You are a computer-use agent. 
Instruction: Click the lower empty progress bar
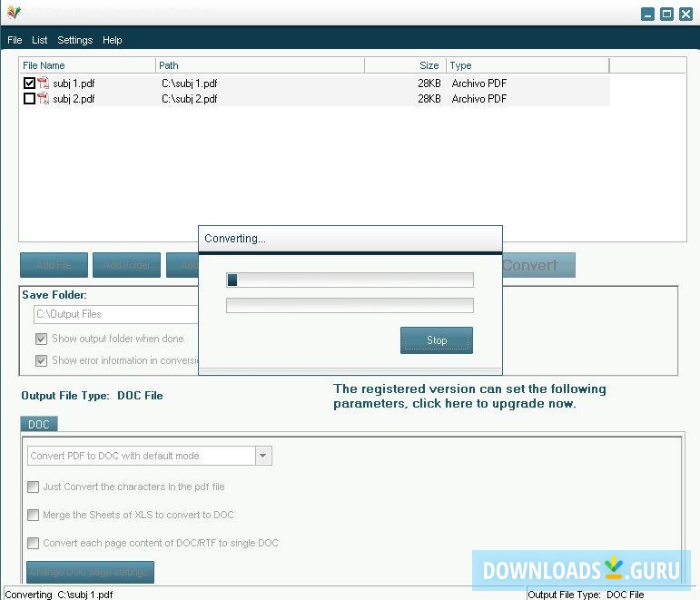[x=350, y=305]
